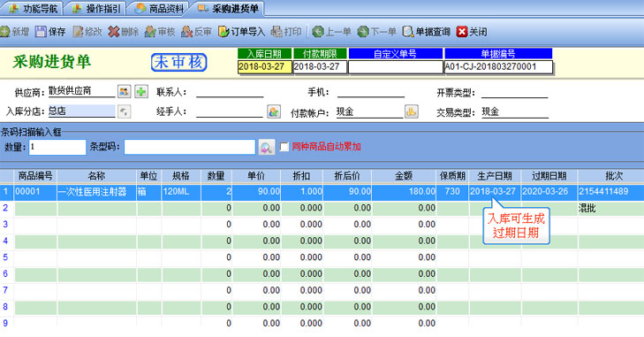This screenshot has width=644, height=337.
Task: Go to next document with 下一单
Action: coord(376,32)
